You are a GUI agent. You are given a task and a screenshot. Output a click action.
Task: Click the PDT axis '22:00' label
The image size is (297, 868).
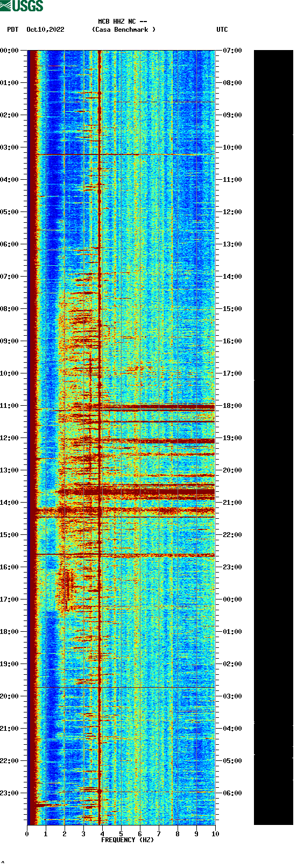tap(9, 761)
